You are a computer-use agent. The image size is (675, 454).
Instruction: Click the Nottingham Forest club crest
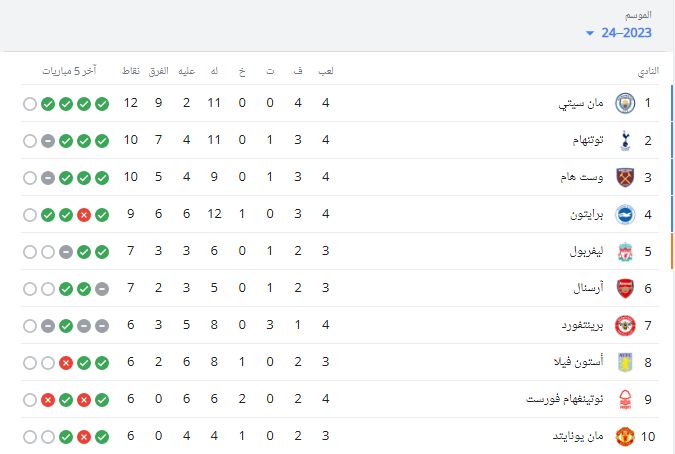625,399
